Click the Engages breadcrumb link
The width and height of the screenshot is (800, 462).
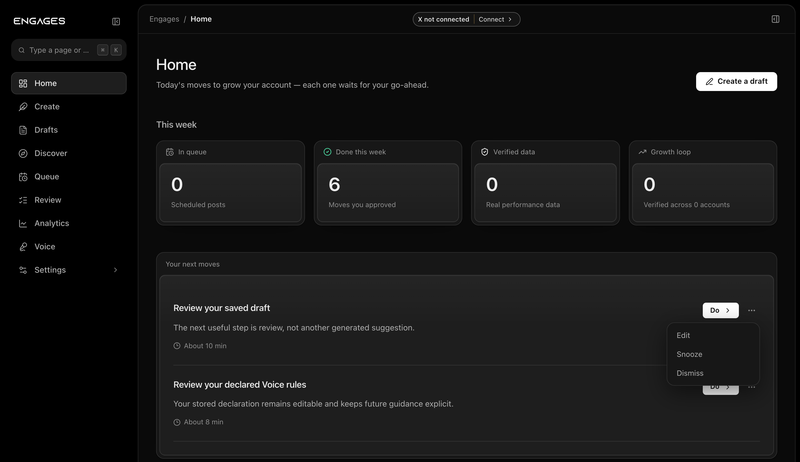click(164, 19)
